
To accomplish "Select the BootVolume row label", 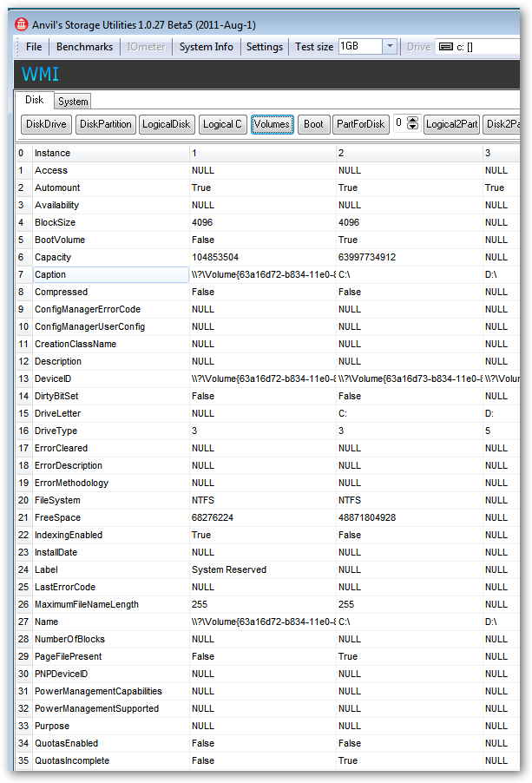I will point(60,240).
